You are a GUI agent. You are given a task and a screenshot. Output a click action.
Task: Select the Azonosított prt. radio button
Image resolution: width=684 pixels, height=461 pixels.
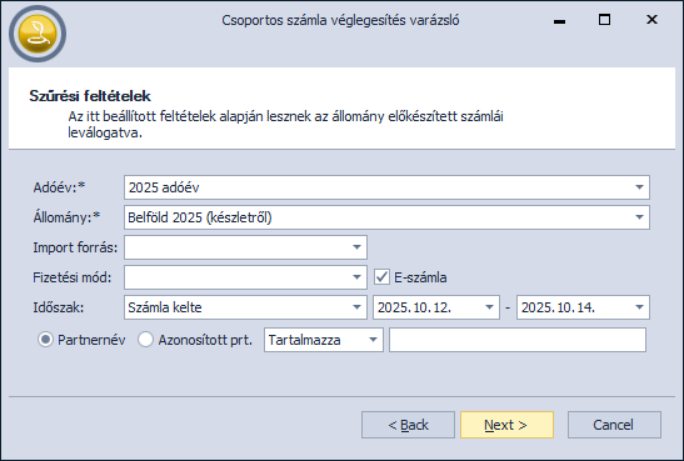pos(146,340)
